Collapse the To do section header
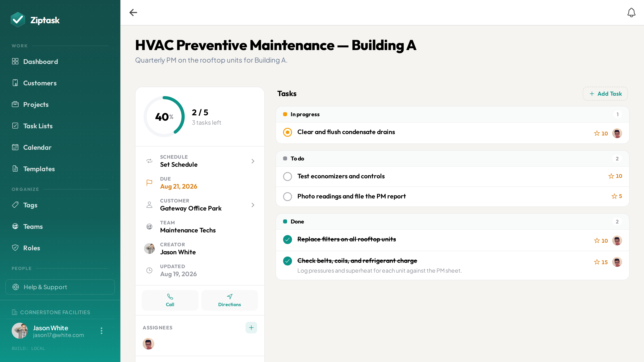 (x=452, y=158)
